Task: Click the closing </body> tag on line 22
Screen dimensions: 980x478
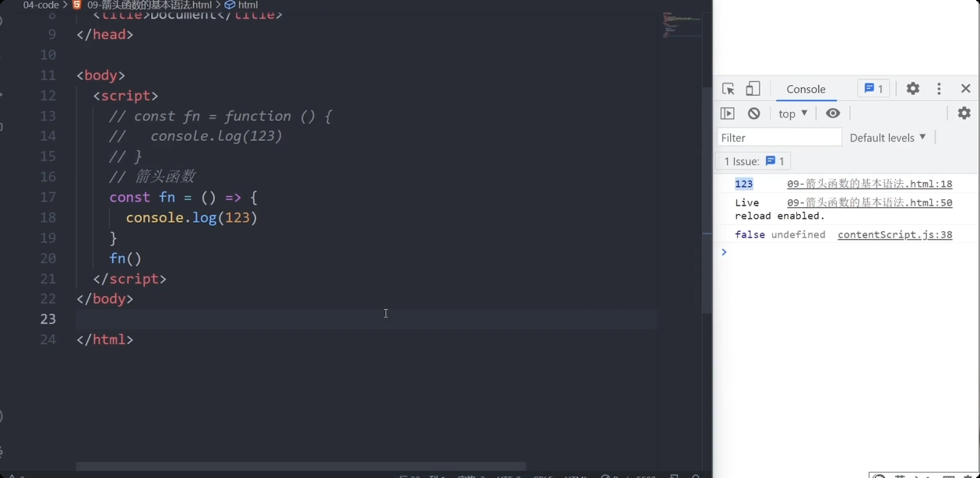Action: 105,299
